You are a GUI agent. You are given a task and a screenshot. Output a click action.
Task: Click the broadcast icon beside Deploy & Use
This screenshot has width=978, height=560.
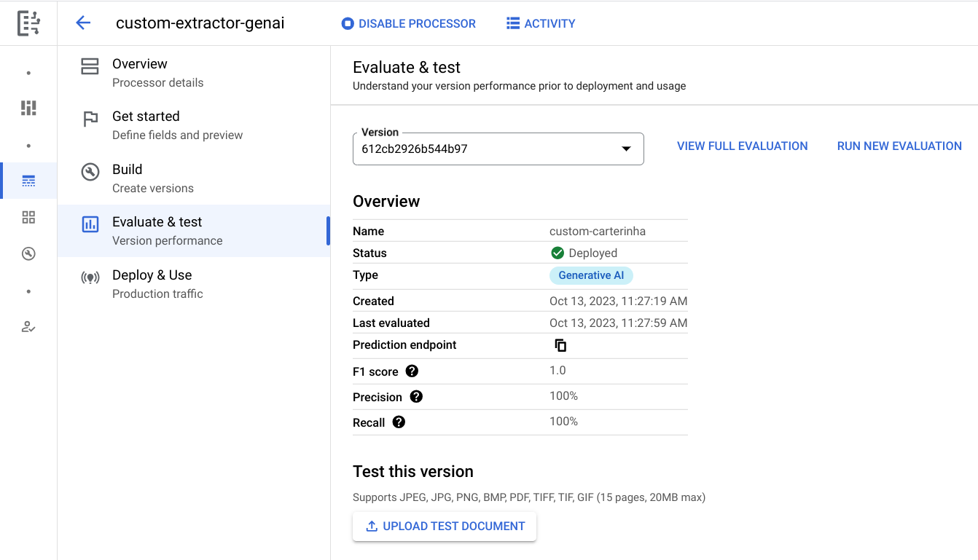90,277
